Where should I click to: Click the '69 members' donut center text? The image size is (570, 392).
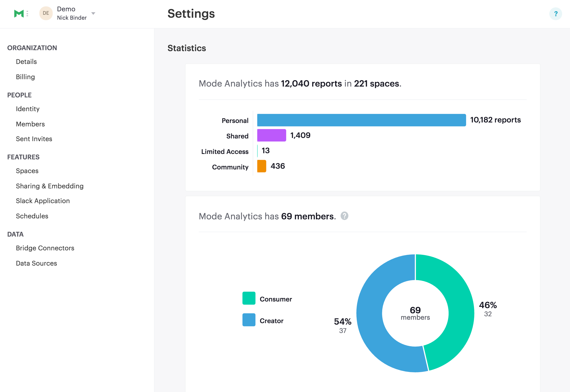[x=415, y=313]
